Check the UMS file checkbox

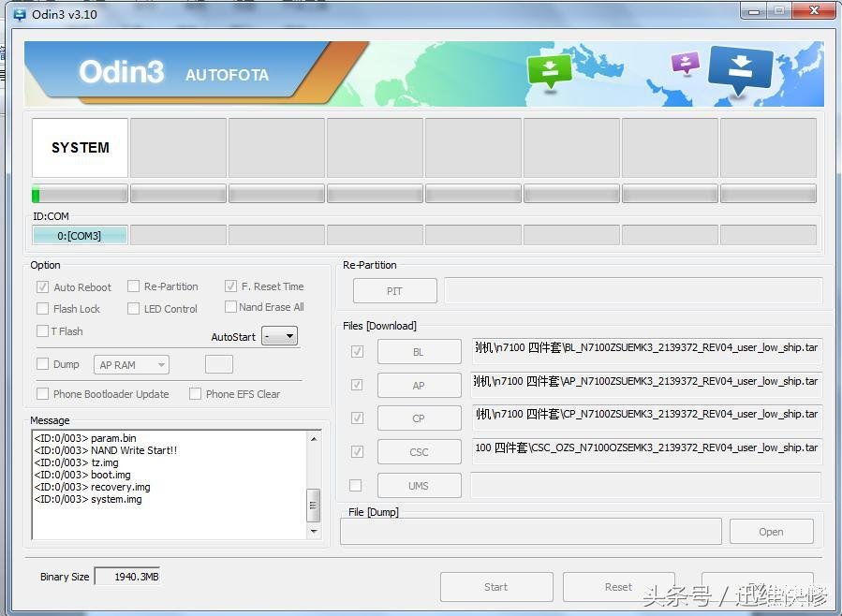356,486
